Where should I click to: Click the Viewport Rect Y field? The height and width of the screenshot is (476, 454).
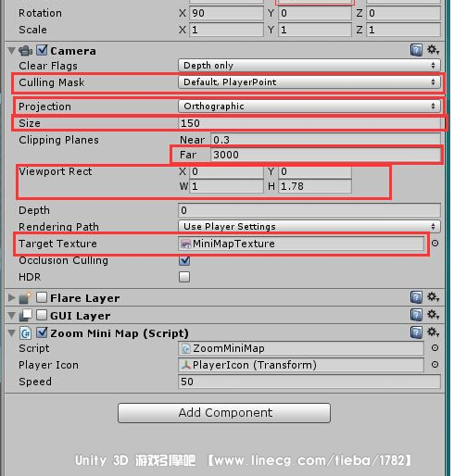[315, 171]
